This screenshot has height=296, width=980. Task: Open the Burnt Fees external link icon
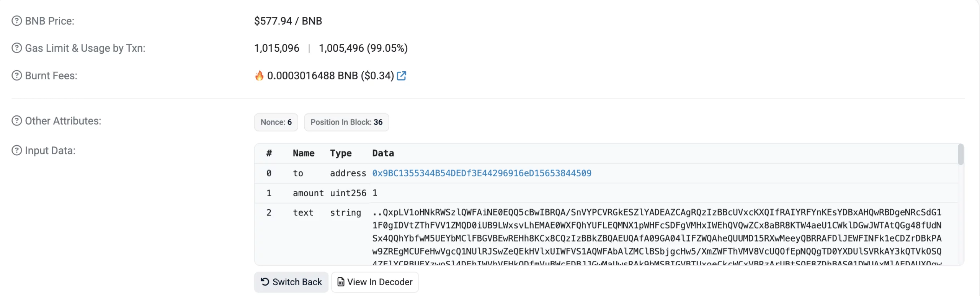coord(401,76)
